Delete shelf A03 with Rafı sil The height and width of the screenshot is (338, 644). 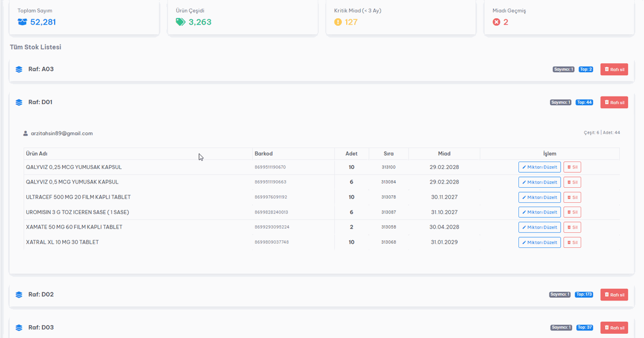[x=614, y=69]
